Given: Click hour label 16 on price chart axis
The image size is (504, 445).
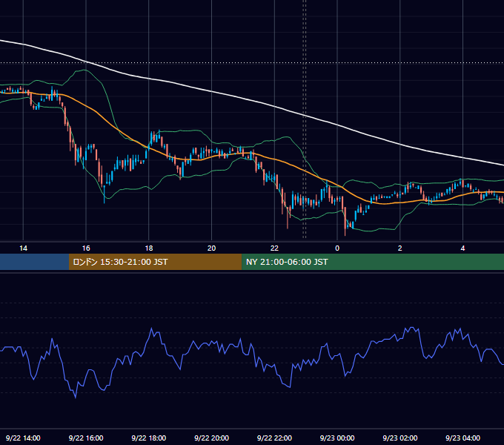Looking at the screenshot, I should click(86, 248).
